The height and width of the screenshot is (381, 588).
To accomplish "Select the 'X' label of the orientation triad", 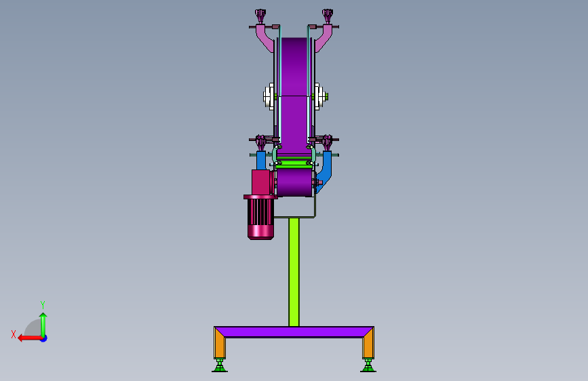I will [x=14, y=334].
